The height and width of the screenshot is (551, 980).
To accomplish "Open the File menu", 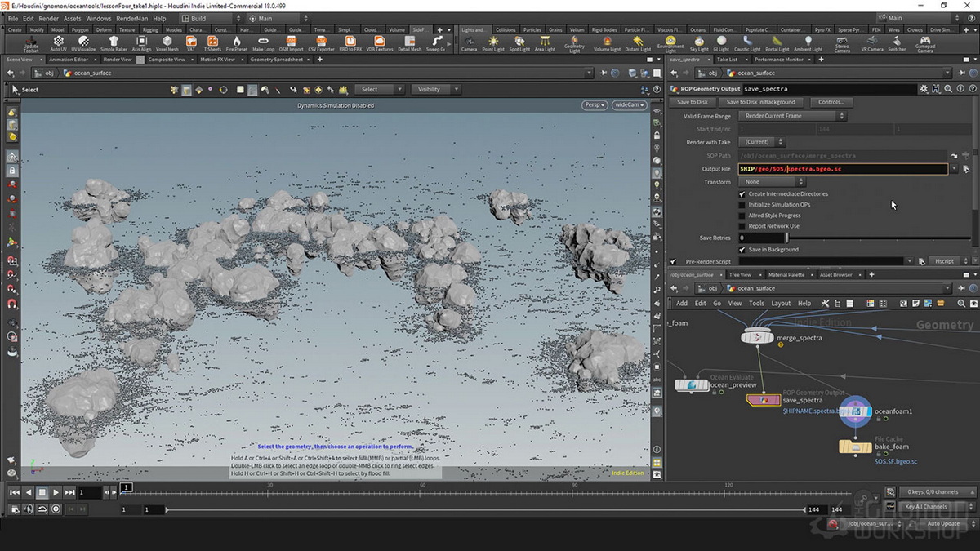I will [12, 18].
